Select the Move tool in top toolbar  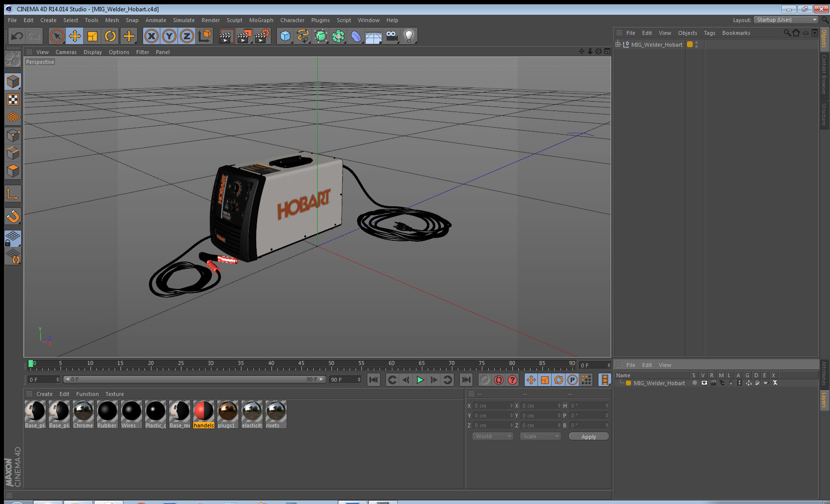(x=75, y=36)
